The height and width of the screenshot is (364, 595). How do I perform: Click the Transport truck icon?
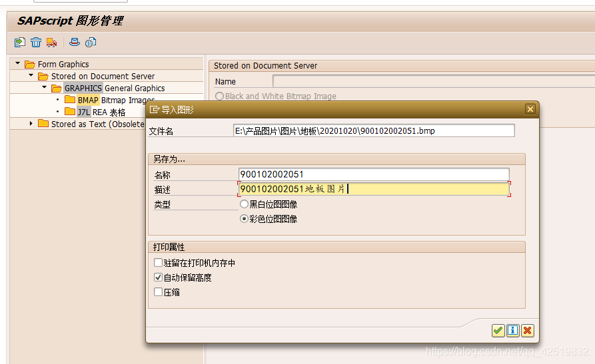click(x=51, y=42)
